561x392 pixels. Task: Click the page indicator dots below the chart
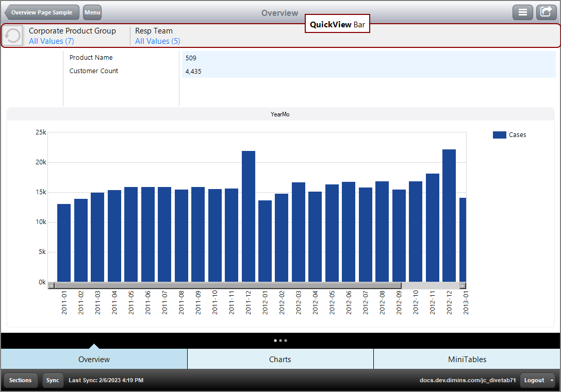coord(280,340)
